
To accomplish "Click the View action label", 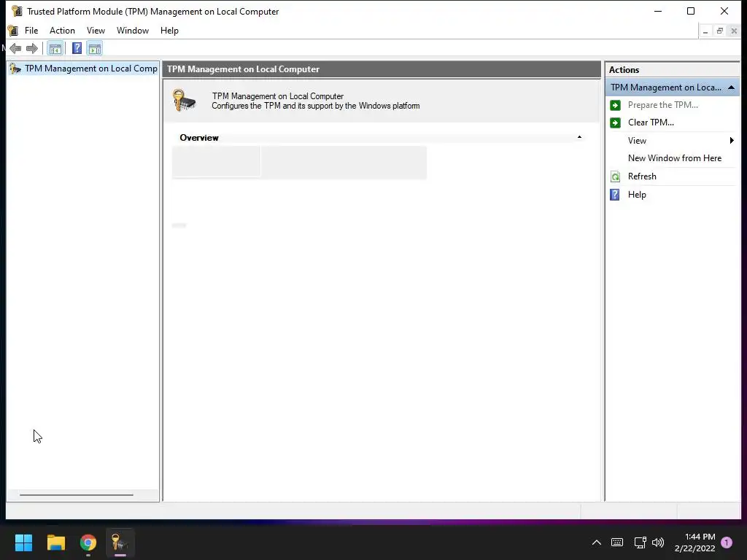I will (x=637, y=141).
